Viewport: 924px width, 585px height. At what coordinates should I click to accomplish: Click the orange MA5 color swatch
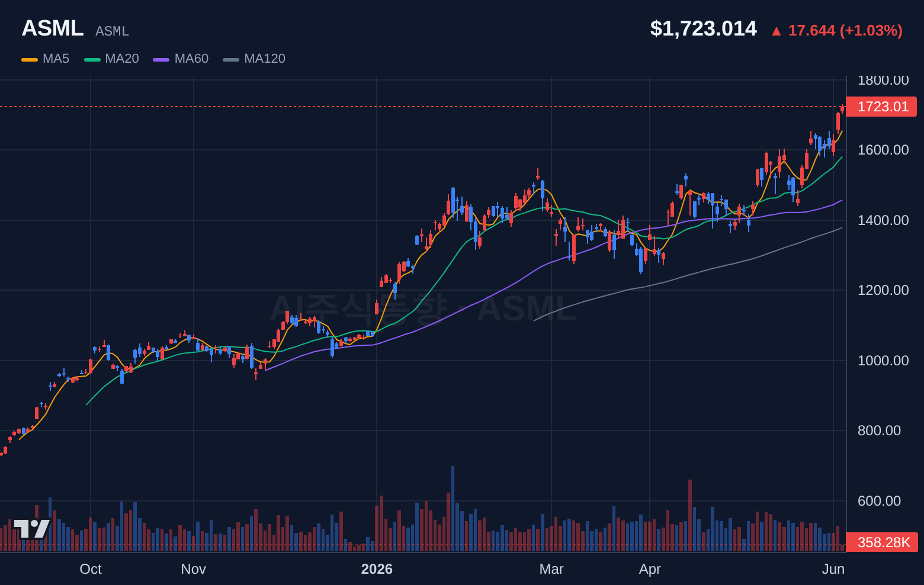pos(30,59)
